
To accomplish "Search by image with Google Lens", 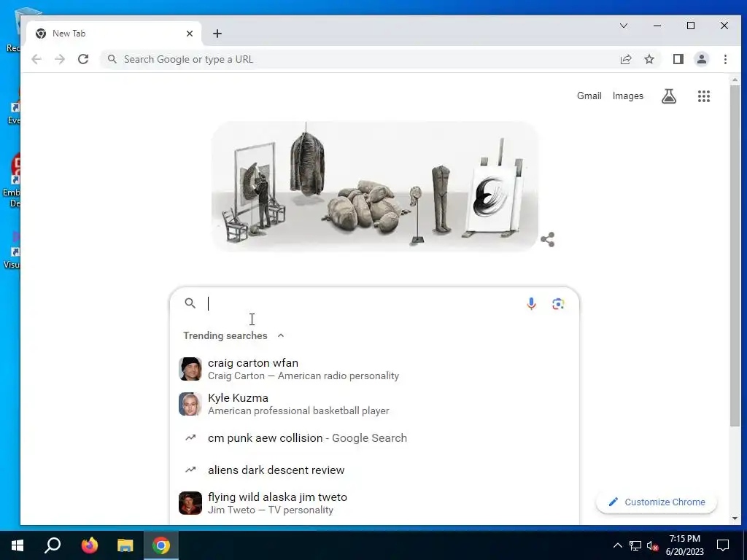I will coord(558,303).
